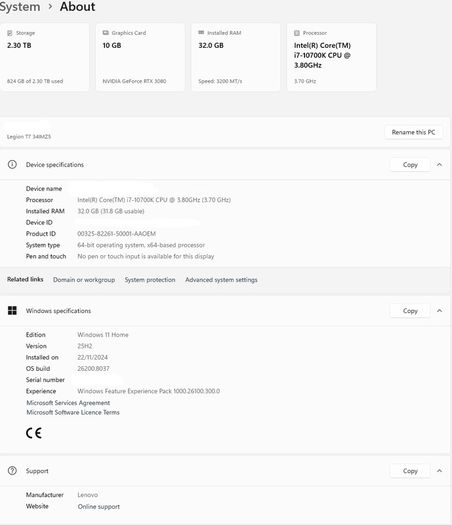Open System protection link
The width and height of the screenshot is (452, 525).
150,280
